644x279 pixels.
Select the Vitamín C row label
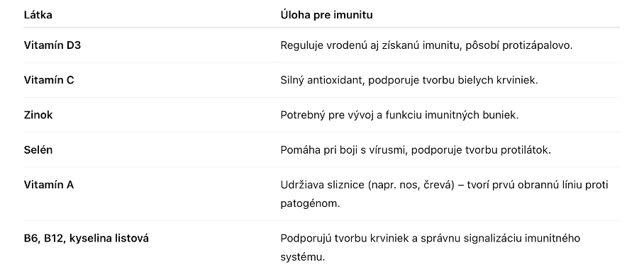[x=49, y=80]
